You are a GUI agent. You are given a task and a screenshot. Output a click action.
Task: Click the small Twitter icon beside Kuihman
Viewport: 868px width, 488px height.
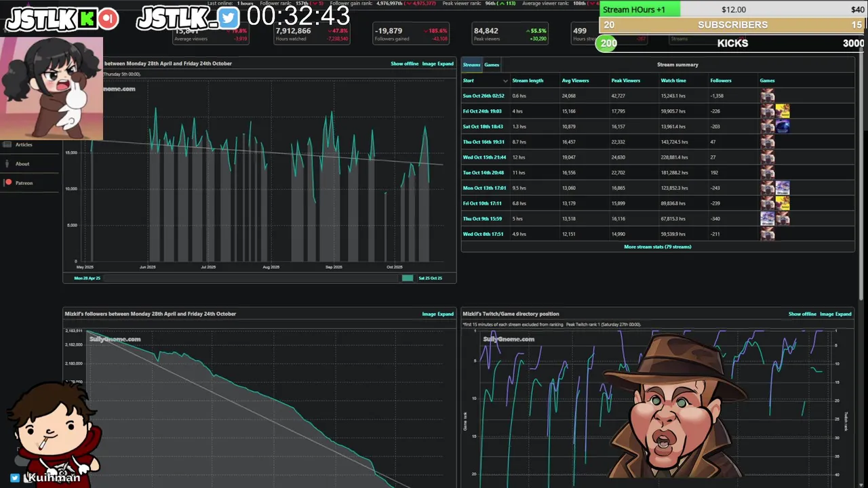15,478
